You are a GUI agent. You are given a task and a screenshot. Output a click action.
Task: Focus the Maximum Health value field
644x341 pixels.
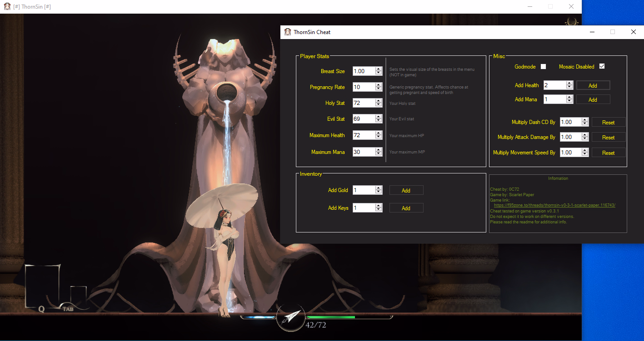364,135
